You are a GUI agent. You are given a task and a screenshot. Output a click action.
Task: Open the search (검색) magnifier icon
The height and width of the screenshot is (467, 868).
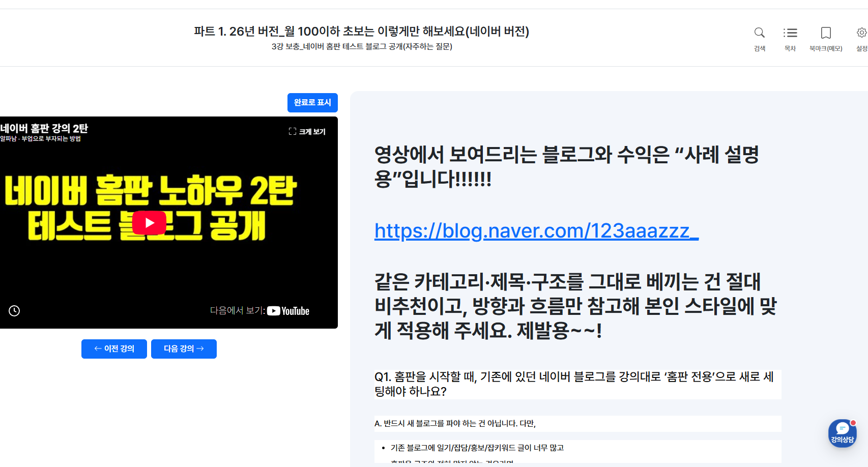pos(759,33)
